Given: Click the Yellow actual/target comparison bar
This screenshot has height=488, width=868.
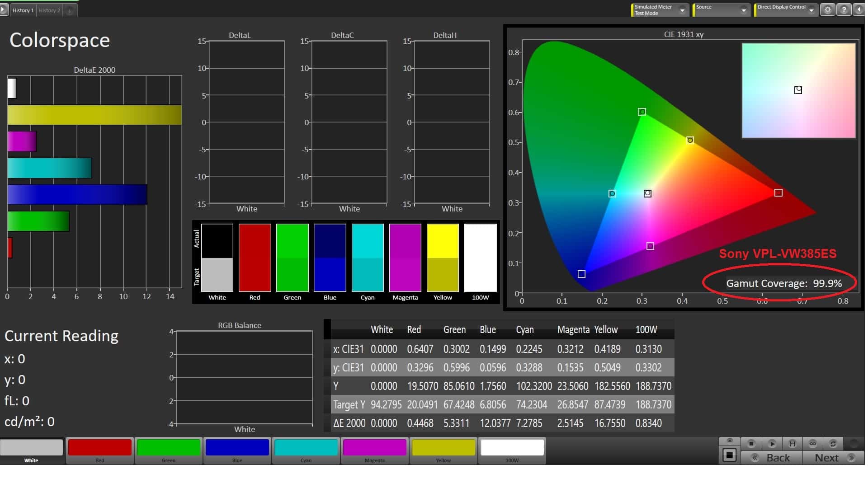Looking at the screenshot, I should pyautogui.click(x=443, y=258).
